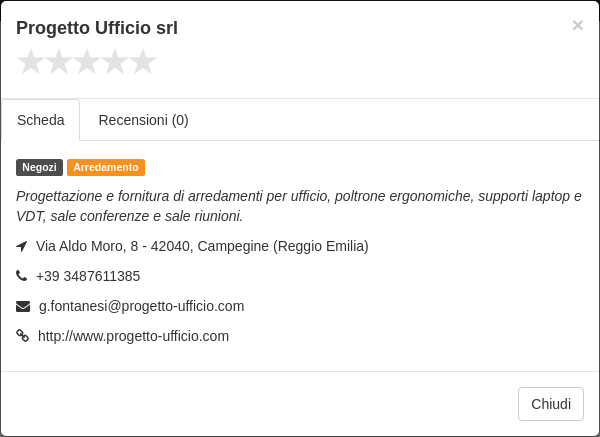Rate with the fifth star
Viewport: 600px width, 437px height.
coord(143,61)
